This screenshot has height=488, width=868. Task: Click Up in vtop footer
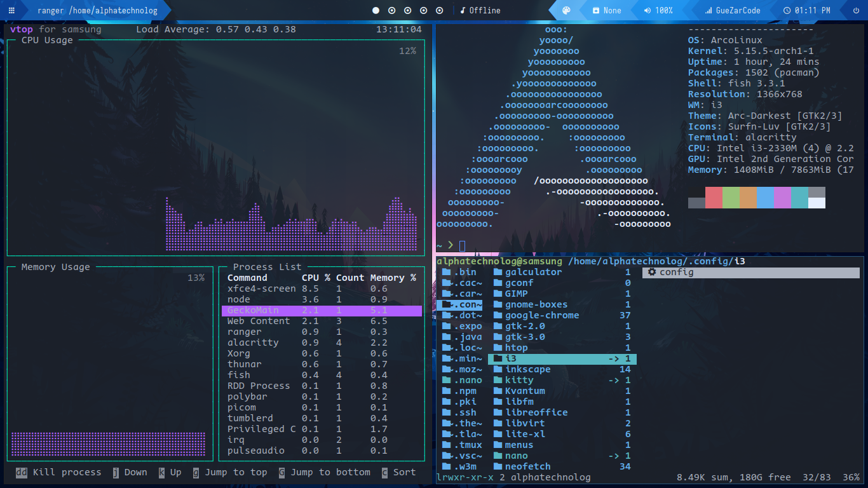click(x=175, y=472)
